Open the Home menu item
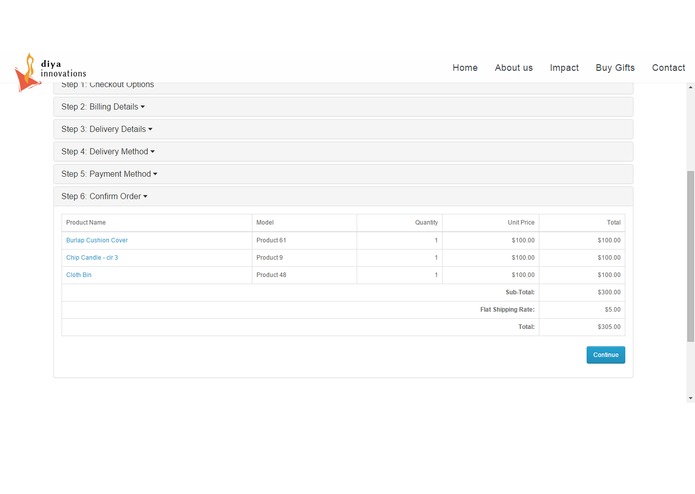Image resolution: width=695 pixels, height=494 pixels. pyautogui.click(x=465, y=68)
